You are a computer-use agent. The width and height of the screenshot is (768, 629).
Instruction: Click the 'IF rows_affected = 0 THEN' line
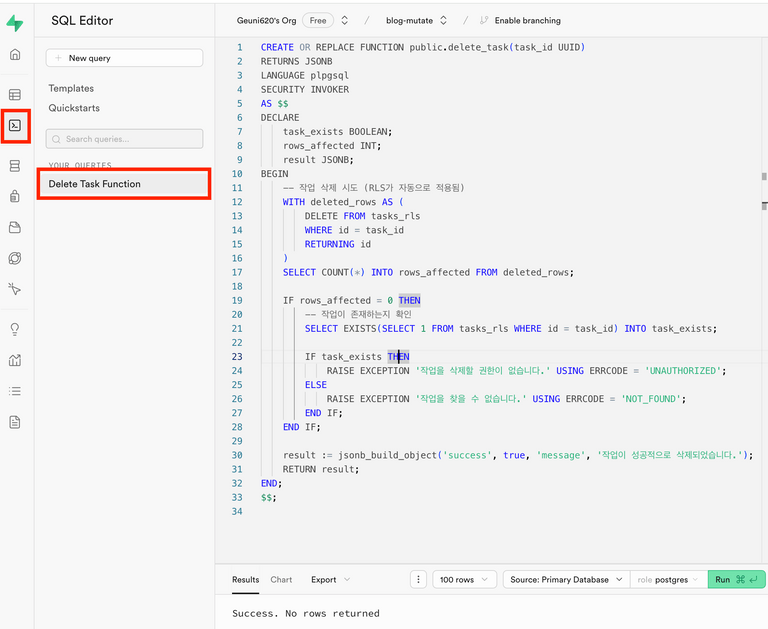tap(351, 300)
